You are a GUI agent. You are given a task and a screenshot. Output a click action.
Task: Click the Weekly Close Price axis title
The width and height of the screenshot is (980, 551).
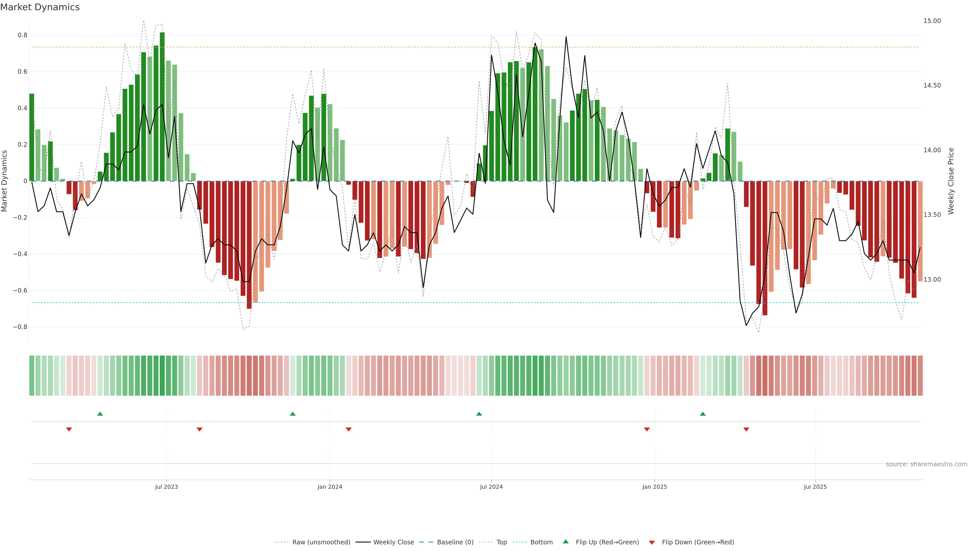(951, 181)
